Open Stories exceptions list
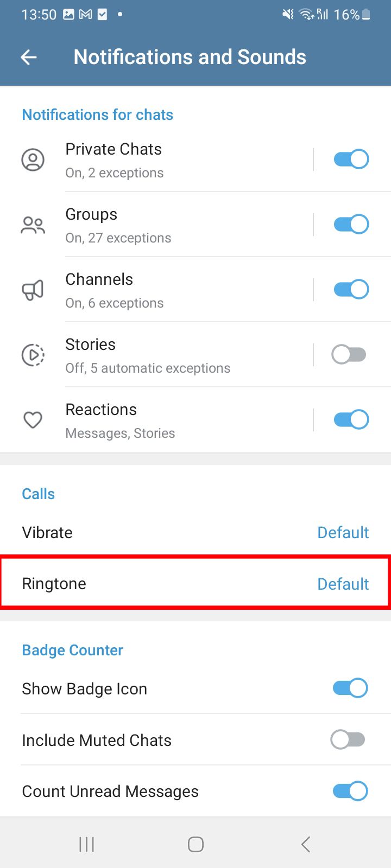Viewport: 391px width, 868px height. click(163, 355)
